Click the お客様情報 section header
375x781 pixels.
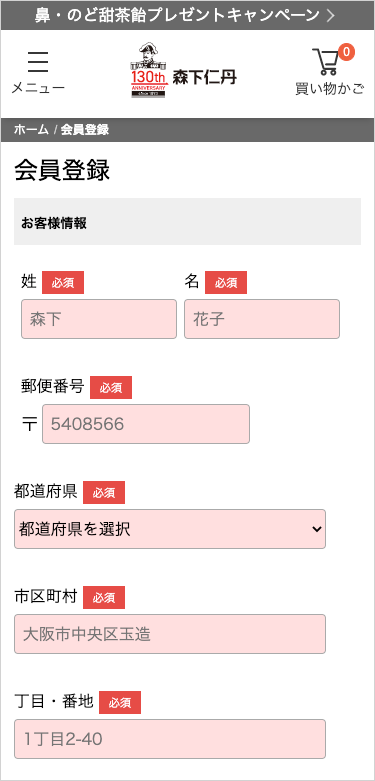pyautogui.click(x=187, y=222)
